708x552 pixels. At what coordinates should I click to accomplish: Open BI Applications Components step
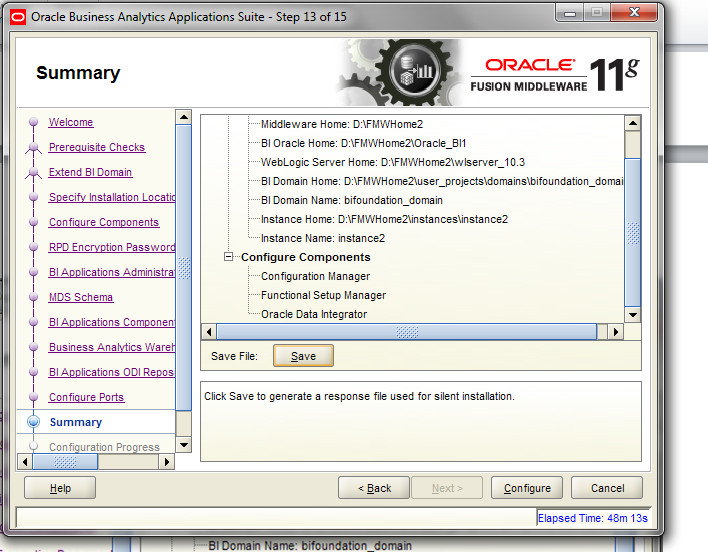[x=112, y=322]
